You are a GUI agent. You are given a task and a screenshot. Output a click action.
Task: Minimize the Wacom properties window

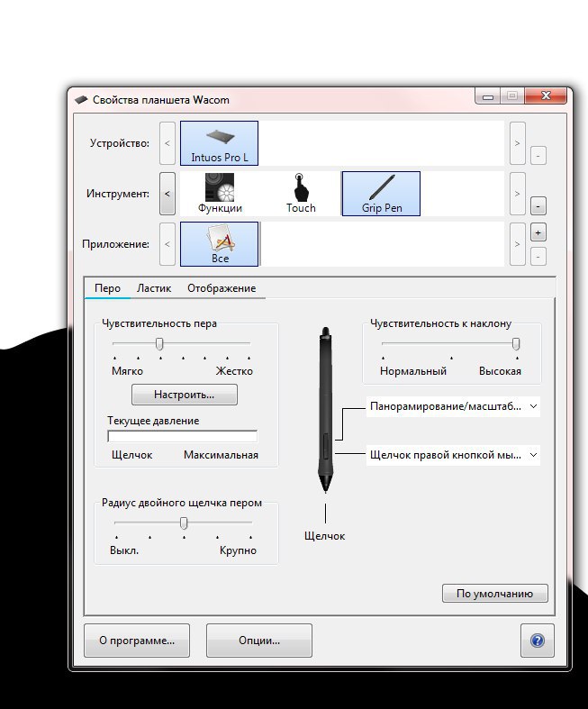[x=488, y=96]
